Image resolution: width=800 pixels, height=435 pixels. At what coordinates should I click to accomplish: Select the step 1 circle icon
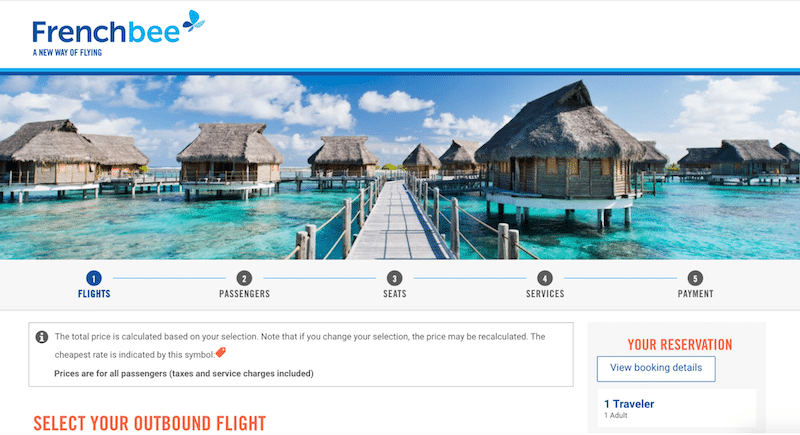point(94,278)
